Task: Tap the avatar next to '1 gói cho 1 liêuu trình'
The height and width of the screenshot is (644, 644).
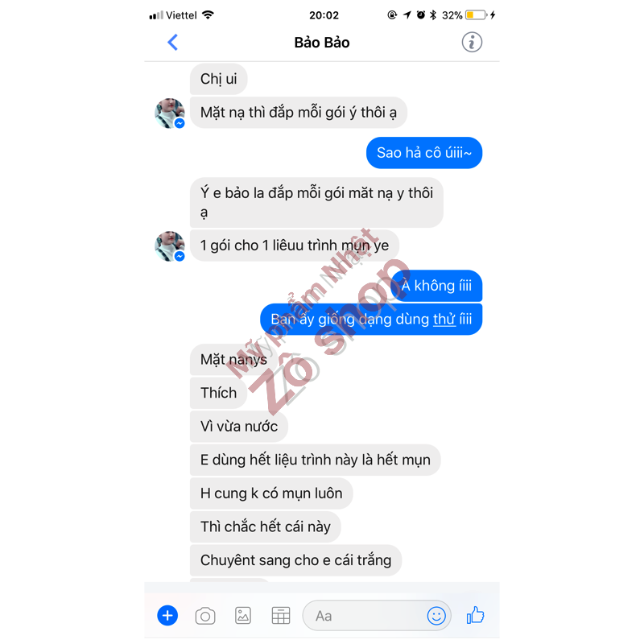Action: pyautogui.click(x=170, y=246)
